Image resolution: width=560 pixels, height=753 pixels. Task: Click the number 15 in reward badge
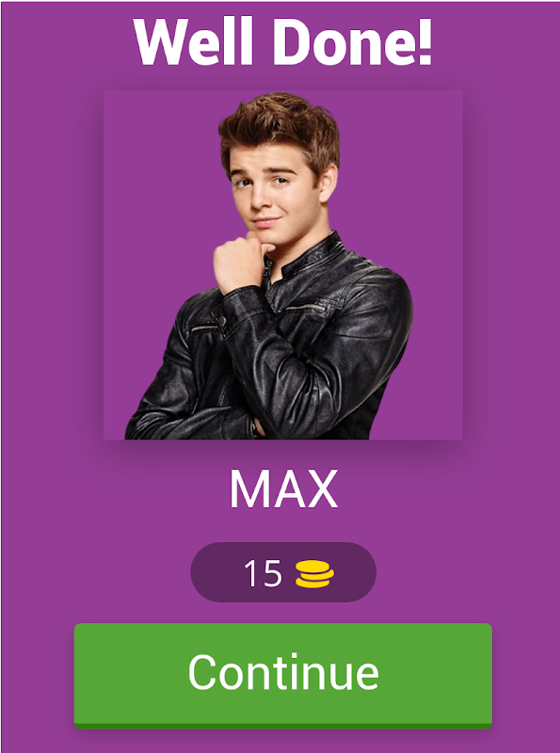tap(263, 573)
